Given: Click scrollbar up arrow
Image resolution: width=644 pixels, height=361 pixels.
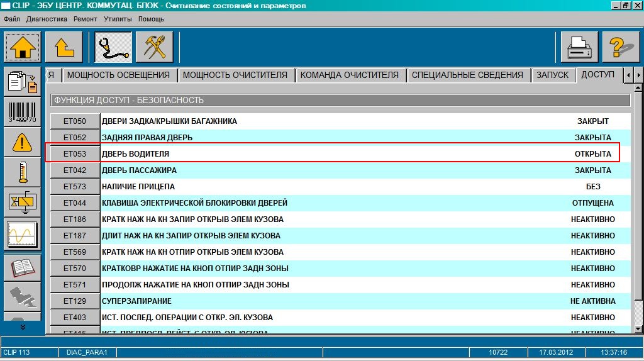Looking at the screenshot, I should coord(638,88).
